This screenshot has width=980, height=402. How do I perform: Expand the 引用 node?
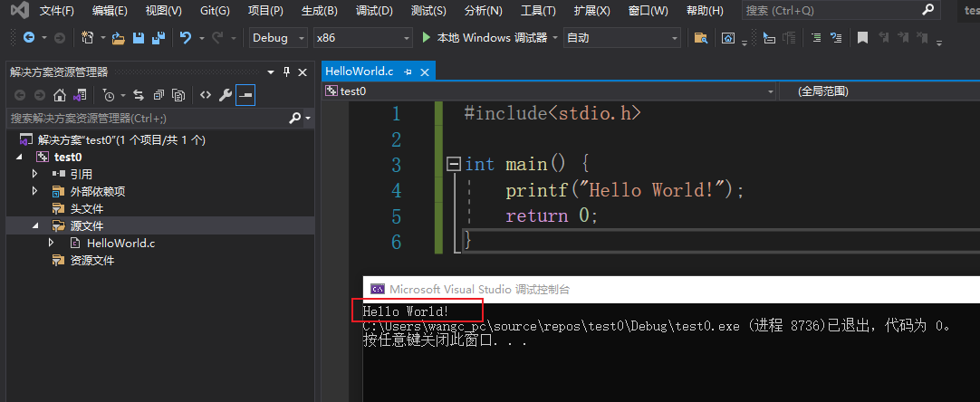35,174
